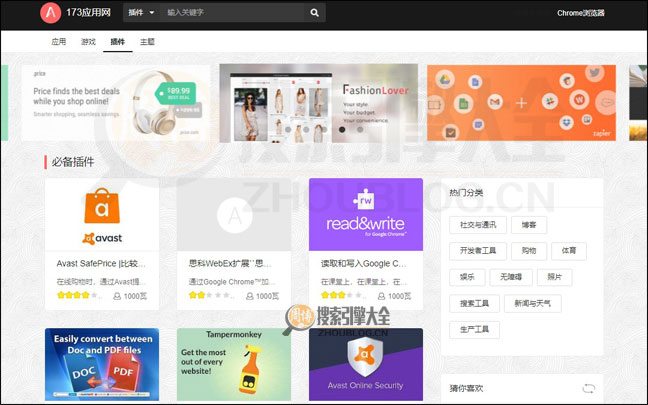The width and height of the screenshot is (648, 405).
Task: Click the magnifier search button
Action: pos(314,12)
